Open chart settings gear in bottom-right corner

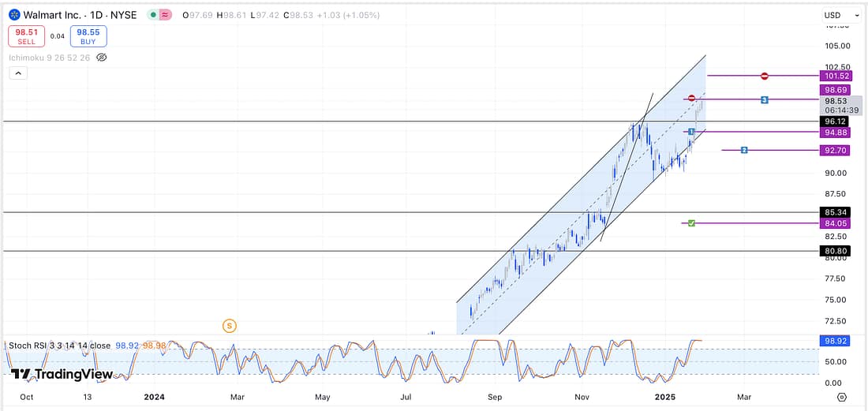pos(842,396)
